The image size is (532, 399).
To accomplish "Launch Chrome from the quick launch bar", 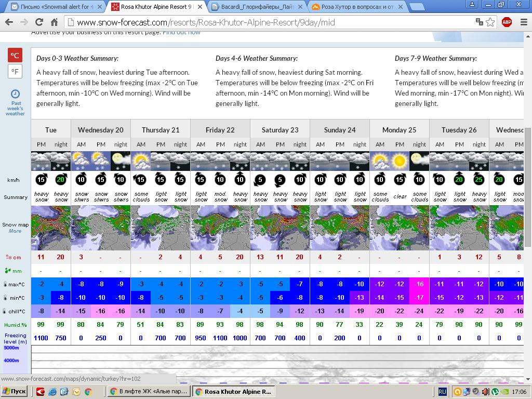I will coord(88,392).
